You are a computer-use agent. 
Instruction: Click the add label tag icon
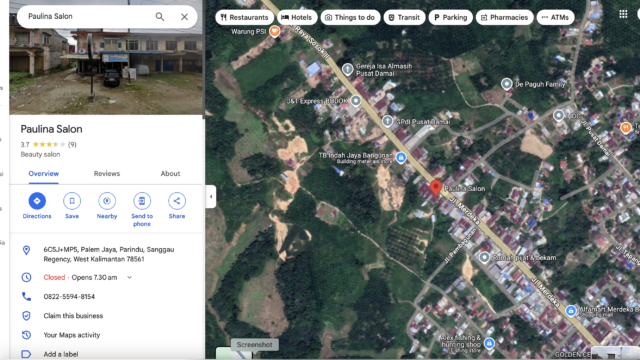pos(27,354)
